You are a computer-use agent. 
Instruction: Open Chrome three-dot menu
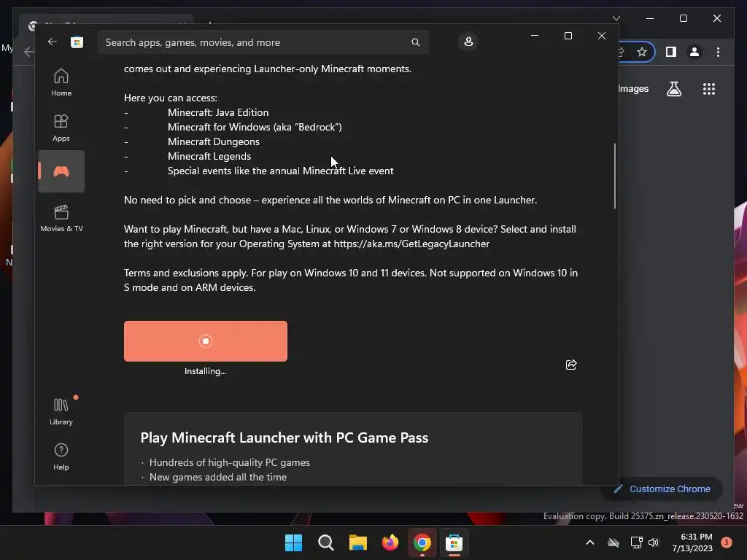tap(718, 52)
